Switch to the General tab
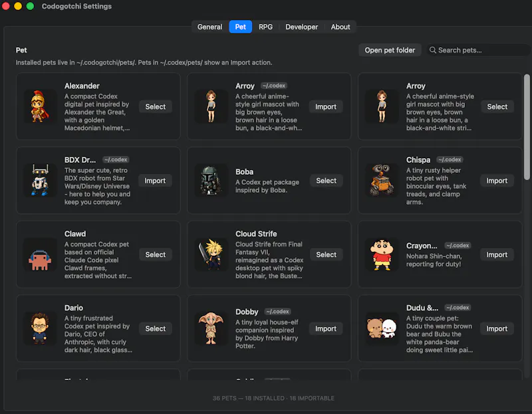Image resolution: width=532 pixels, height=414 pixels. [209, 27]
